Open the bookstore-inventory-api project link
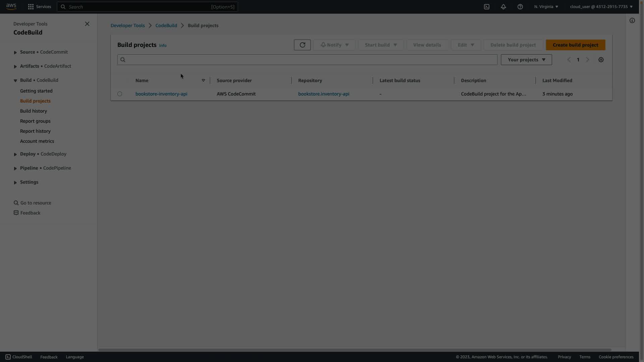Screen dimensions: 644x362 click(x=161, y=94)
